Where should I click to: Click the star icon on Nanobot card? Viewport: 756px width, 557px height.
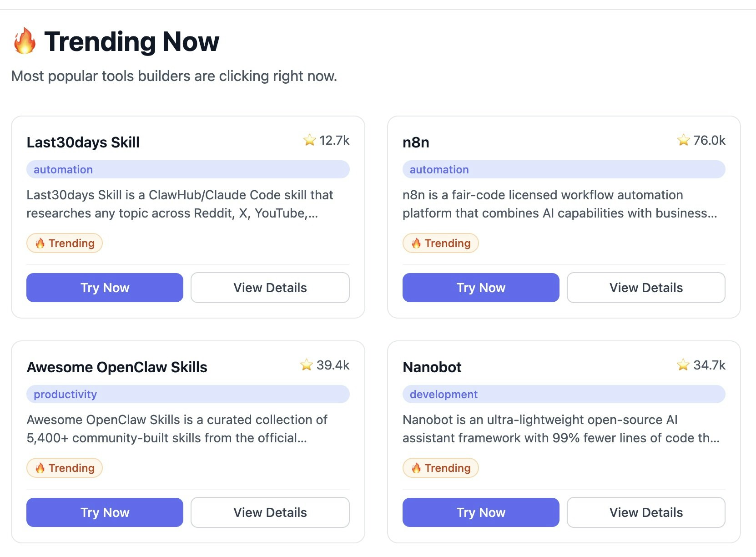[683, 365]
